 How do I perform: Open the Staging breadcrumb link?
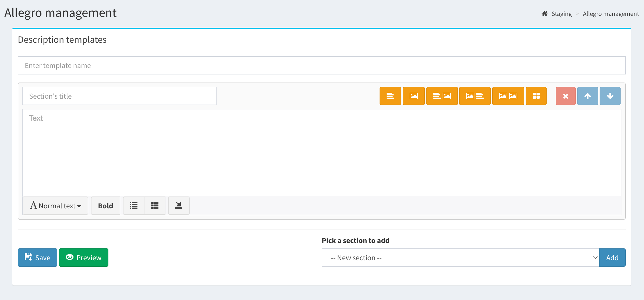561,14
